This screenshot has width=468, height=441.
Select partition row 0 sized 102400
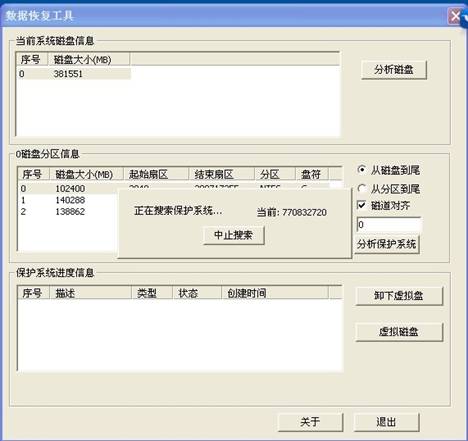tap(67, 188)
